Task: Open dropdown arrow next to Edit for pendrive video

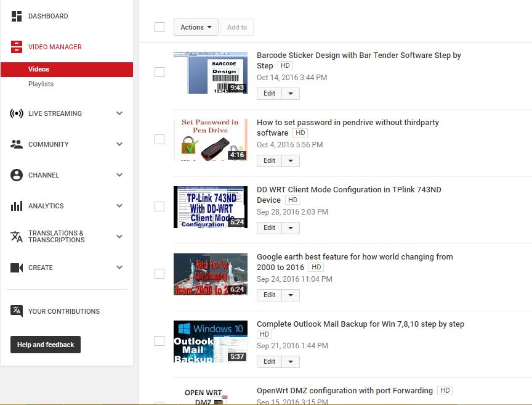Action: 291,161
